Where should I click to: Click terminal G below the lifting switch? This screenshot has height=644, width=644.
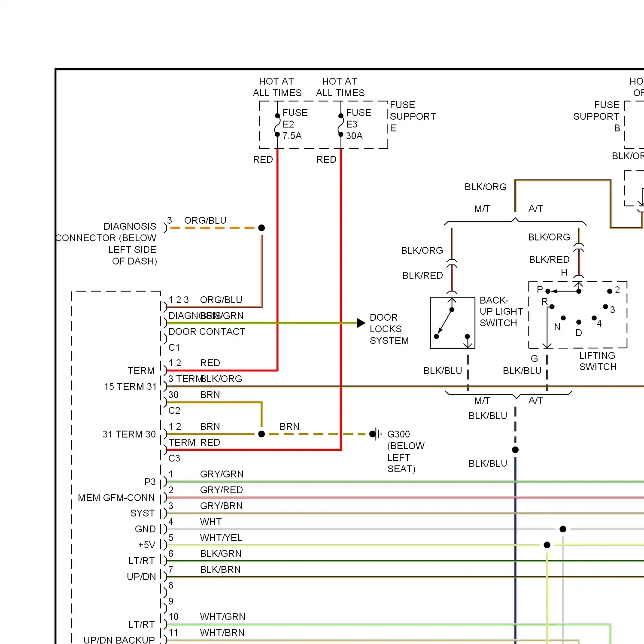click(534, 358)
